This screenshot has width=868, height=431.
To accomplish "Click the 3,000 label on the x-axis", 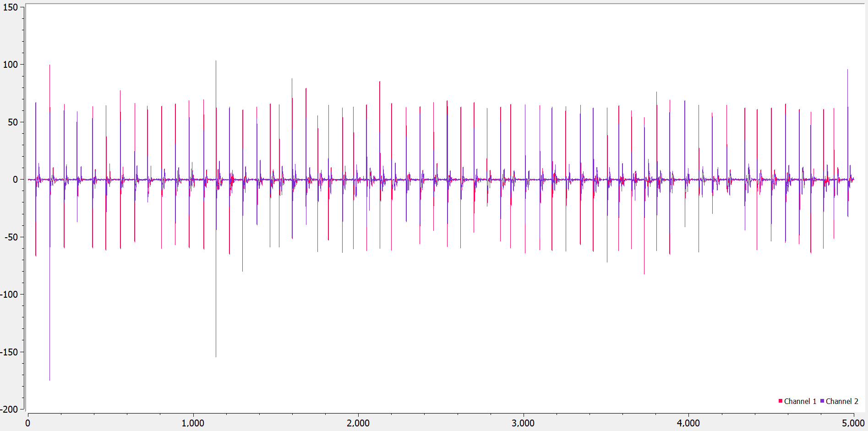I will (x=523, y=423).
